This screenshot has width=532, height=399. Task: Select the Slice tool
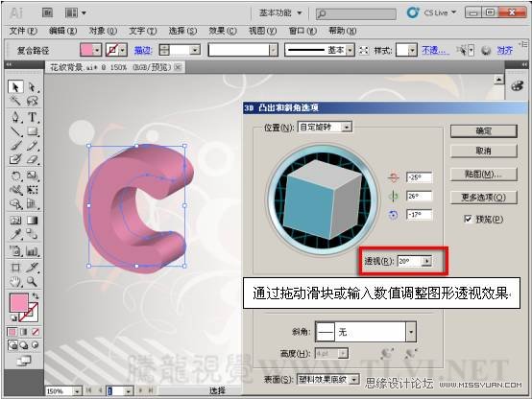tap(33, 268)
